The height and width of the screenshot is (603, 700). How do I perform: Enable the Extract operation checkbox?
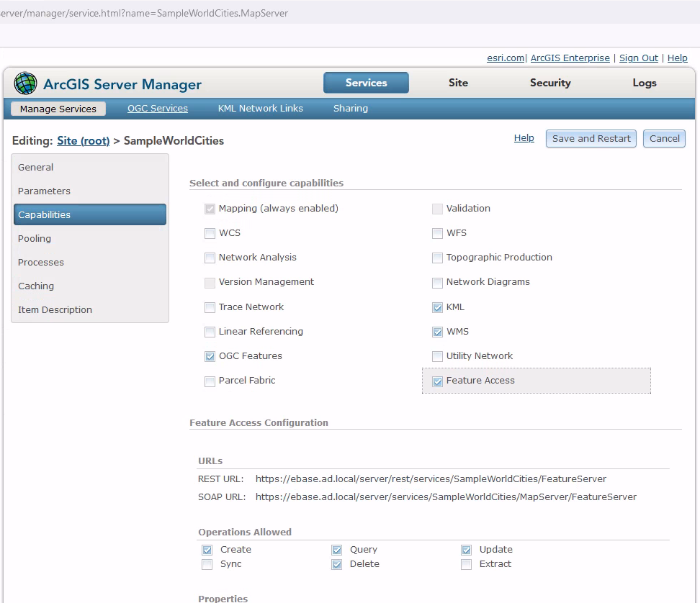coord(467,565)
